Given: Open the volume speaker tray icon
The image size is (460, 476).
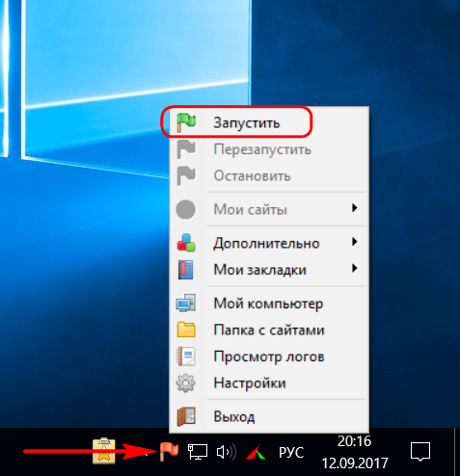Looking at the screenshot, I should coord(227,452).
